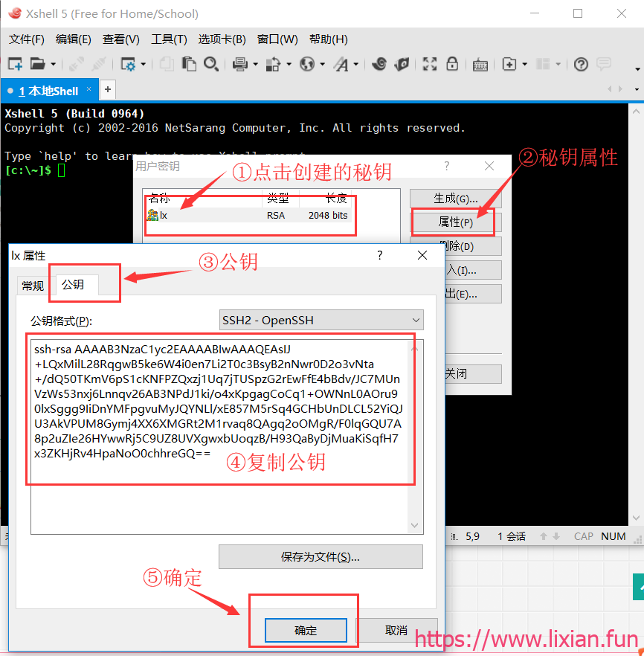Add a new tab with plus button

click(x=108, y=89)
